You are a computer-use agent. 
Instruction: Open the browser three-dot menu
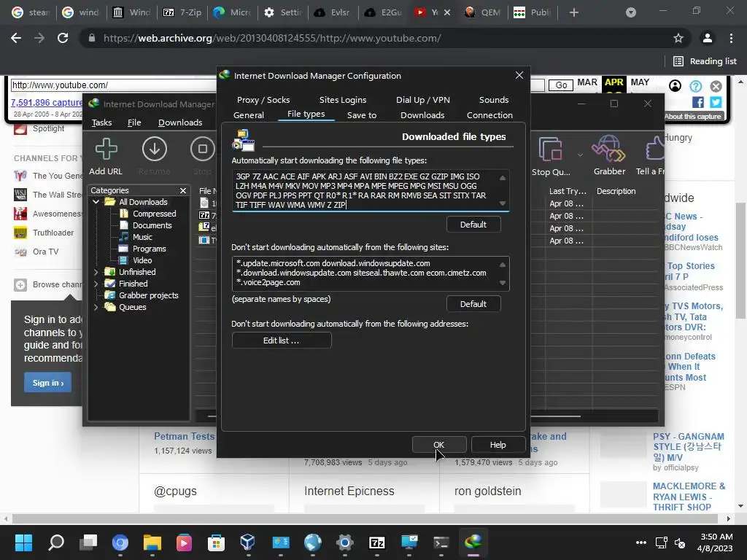click(x=731, y=38)
